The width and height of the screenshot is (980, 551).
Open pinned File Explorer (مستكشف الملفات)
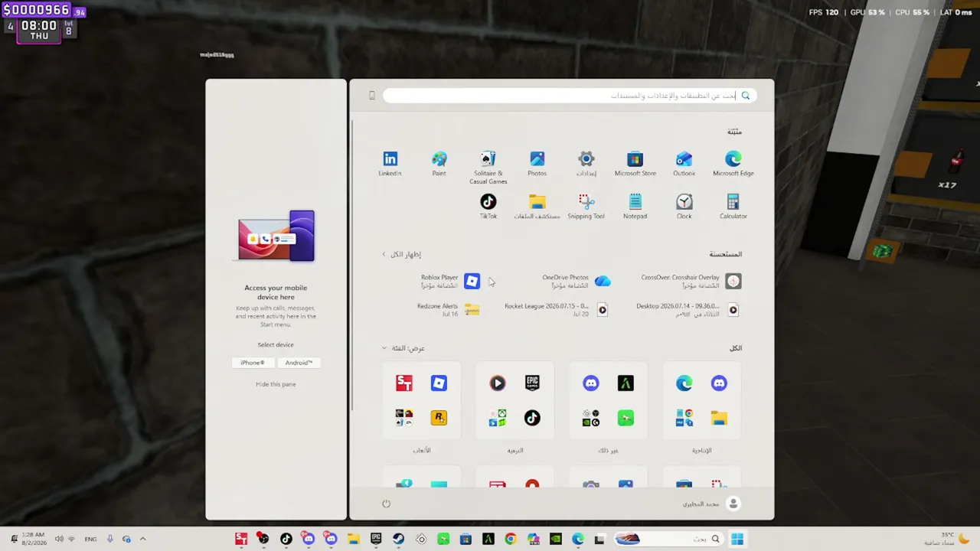(x=537, y=207)
